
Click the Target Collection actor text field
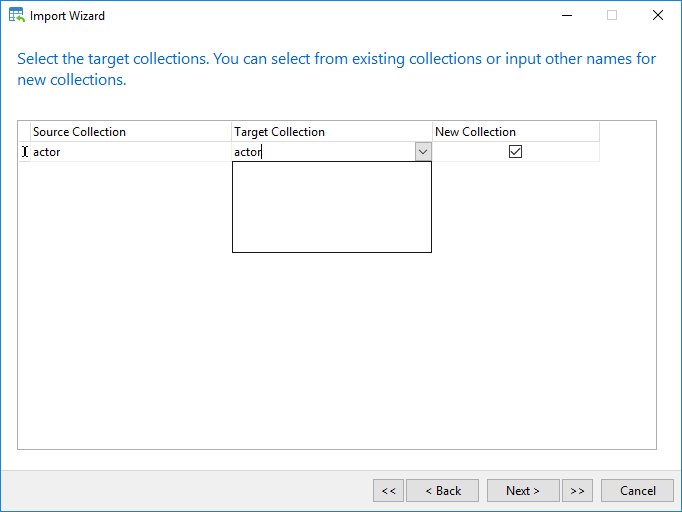pyautogui.click(x=324, y=152)
